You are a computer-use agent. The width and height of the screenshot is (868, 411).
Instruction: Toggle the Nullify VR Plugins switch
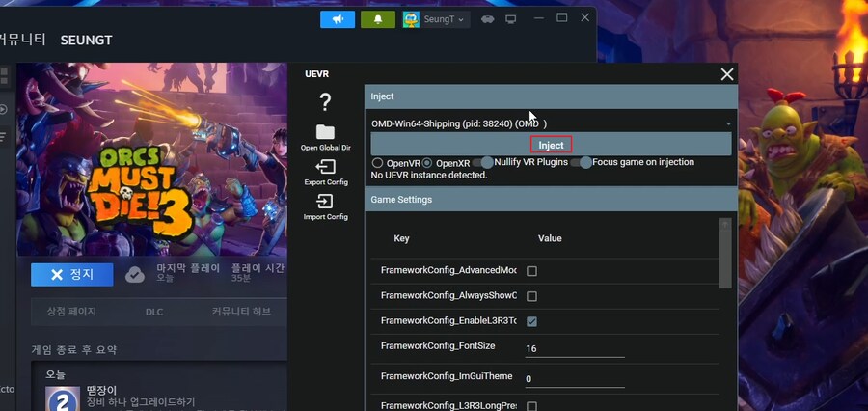coord(483,163)
